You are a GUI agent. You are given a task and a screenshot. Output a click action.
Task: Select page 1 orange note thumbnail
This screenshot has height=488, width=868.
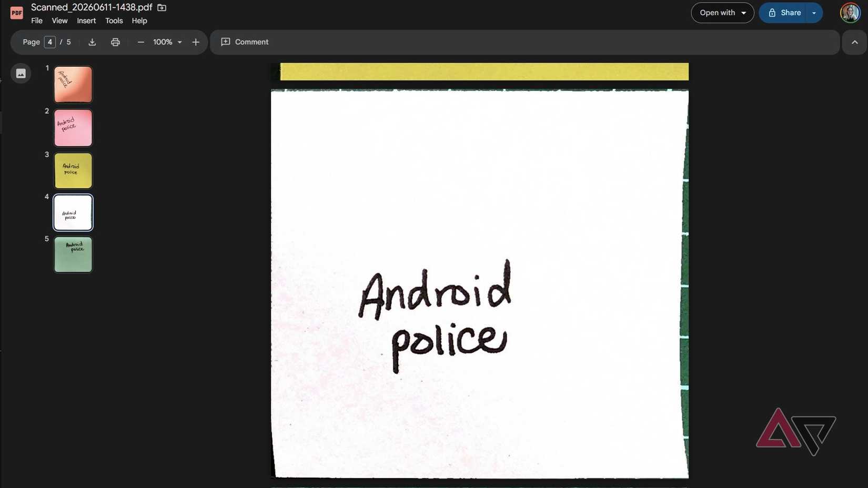(73, 84)
